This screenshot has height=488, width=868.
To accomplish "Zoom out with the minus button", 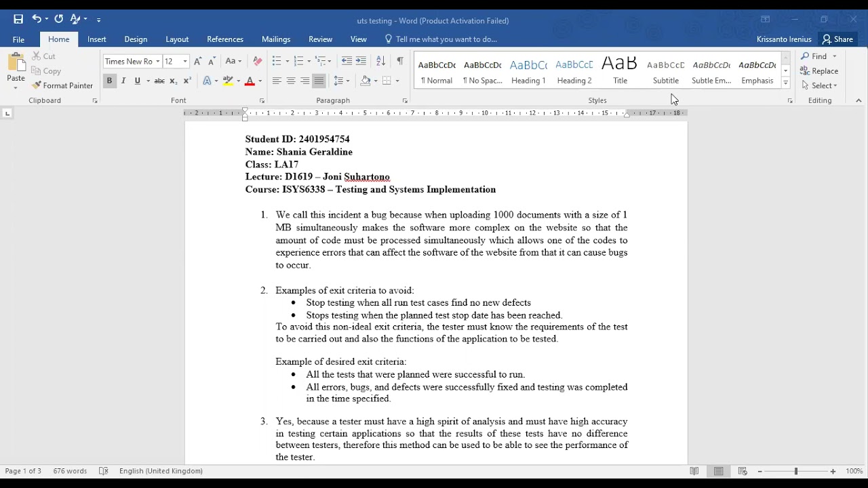I will point(760,471).
